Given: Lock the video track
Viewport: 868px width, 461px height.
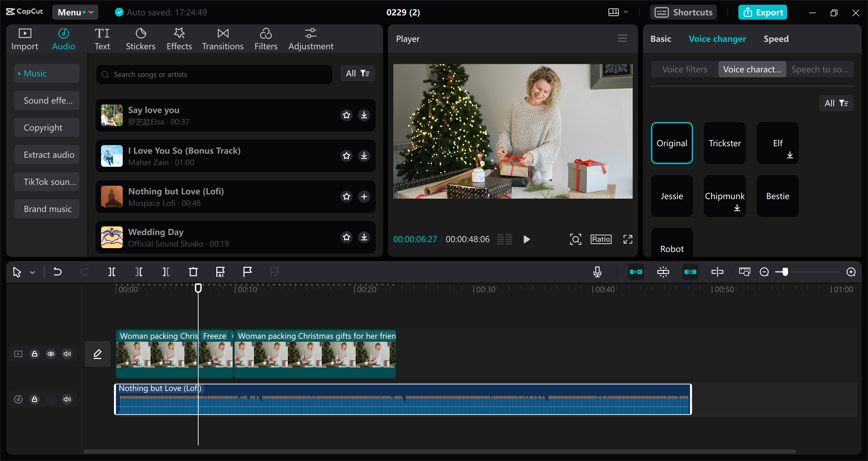Looking at the screenshot, I should coord(35,354).
